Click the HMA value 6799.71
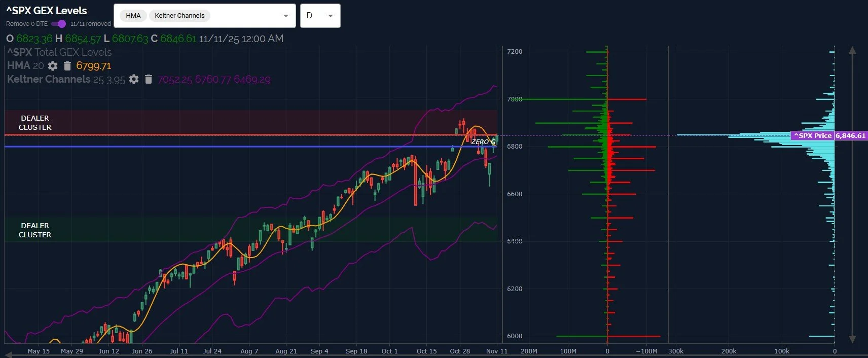Viewport: 868px width, 358px height. [93, 66]
